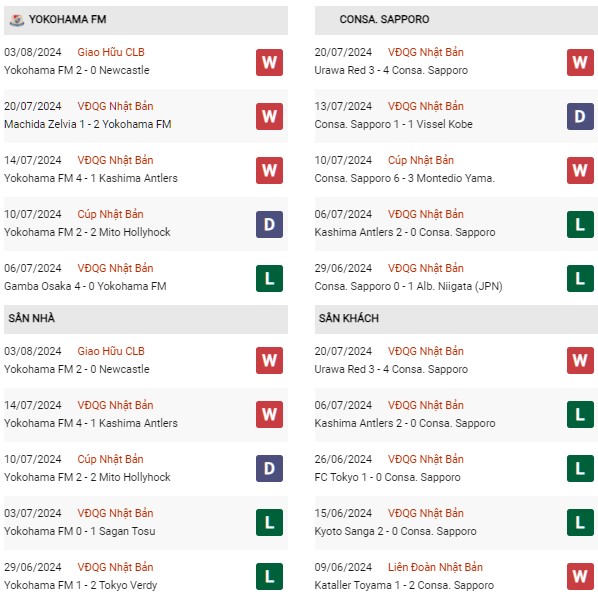Click L badge for Gamba Osaka 4-0 match
The width and height of the screenshot is (598, 599).
(269, 278)
